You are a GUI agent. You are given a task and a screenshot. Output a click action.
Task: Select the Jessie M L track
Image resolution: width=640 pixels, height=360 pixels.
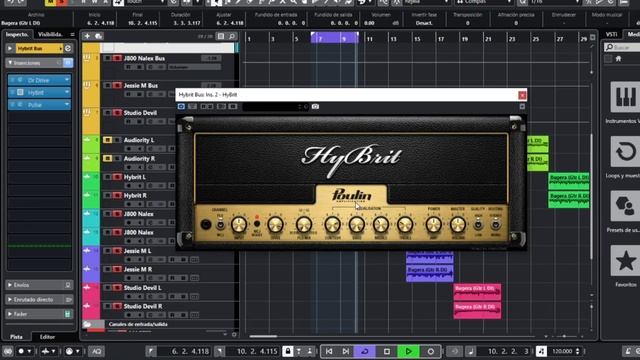pos(138,251)
